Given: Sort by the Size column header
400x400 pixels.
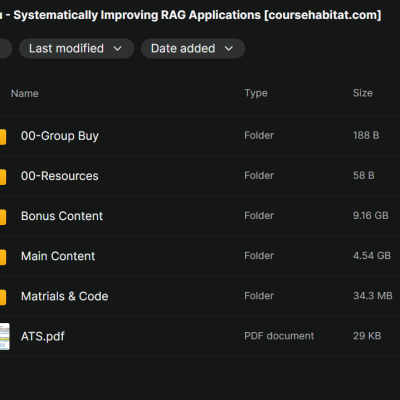Looking at the screenshot, I should pyautogui.click(x=363, y=93).
